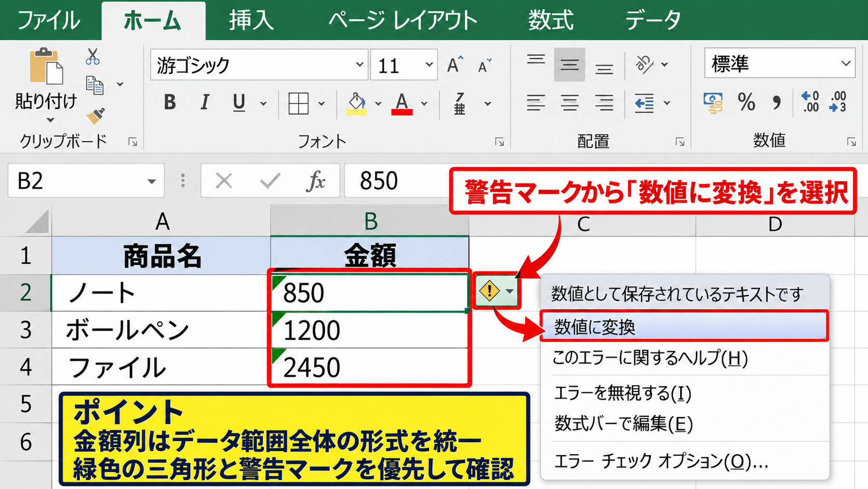Decrease font size with smaller A
868x489 pixels.
click(484, 65)
